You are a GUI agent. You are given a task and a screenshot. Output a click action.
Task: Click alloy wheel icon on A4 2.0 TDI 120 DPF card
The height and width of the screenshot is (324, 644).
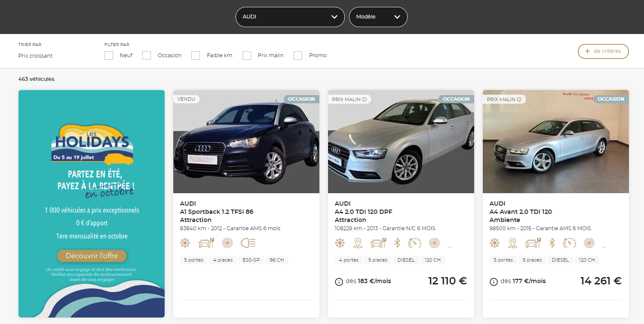[434, 243]
